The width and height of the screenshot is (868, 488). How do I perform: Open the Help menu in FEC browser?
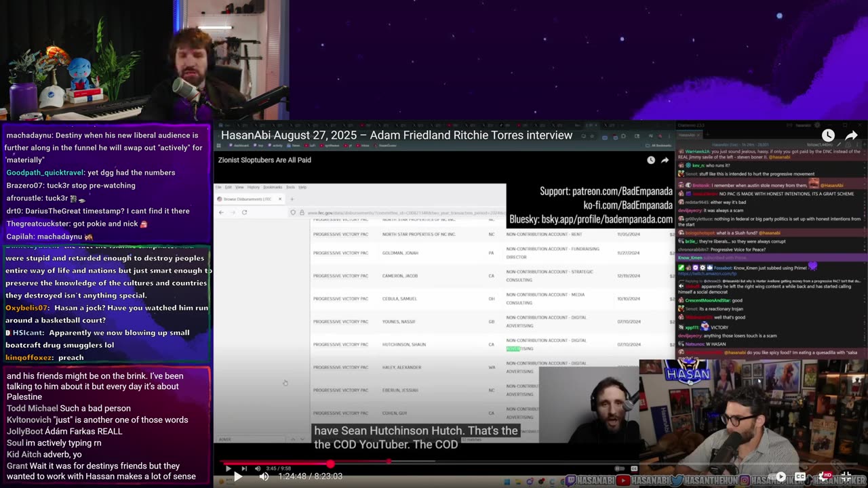pos(302,187)
